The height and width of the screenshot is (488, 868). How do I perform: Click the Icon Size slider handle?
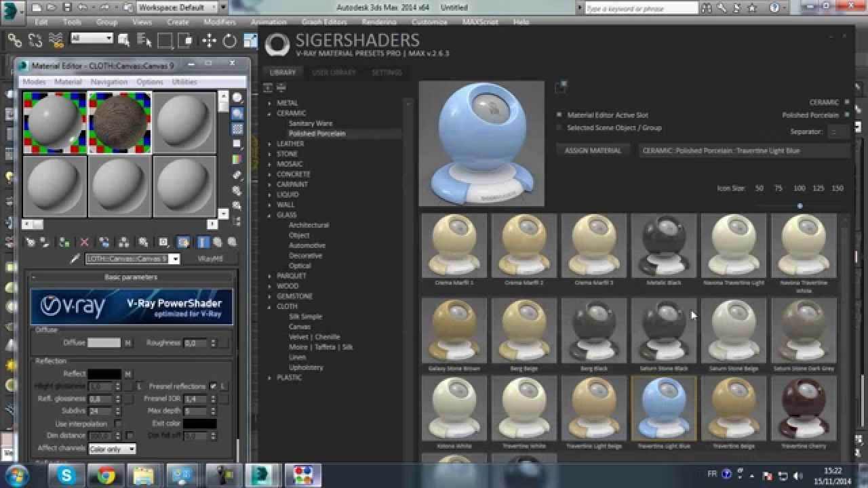(x=800, y=205)
